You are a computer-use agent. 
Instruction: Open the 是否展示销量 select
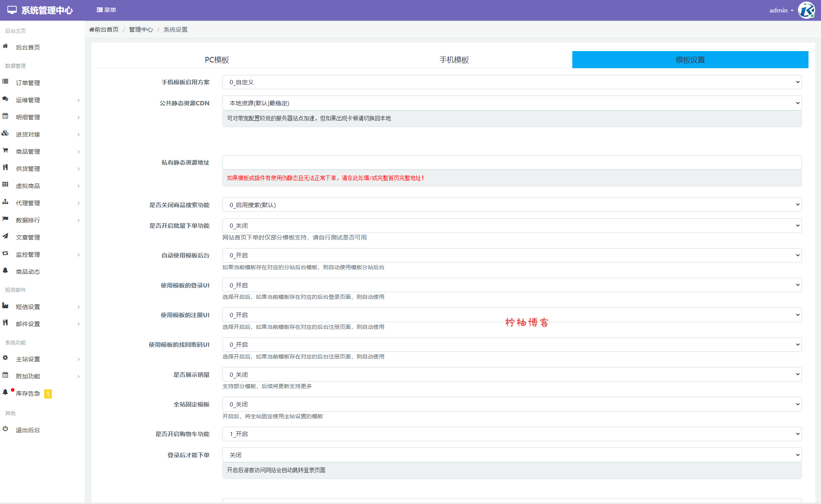click(x=512, y=375)
